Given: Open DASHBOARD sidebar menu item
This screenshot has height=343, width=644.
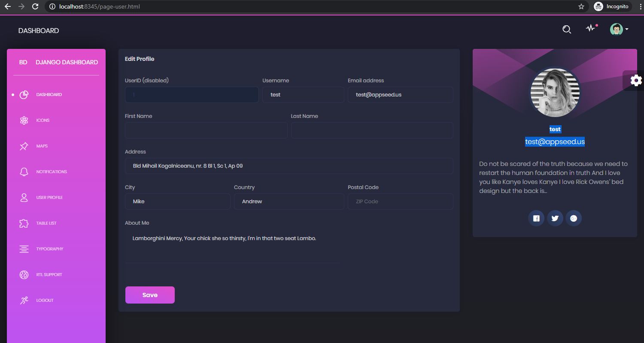Looking at the screenshot, I should coord(49,95).
